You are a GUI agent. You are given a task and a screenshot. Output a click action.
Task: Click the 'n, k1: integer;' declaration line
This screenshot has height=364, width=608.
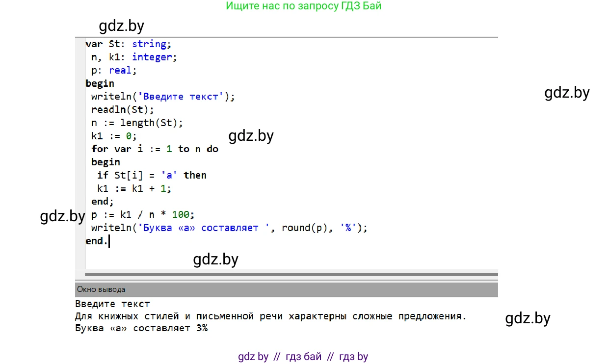point(134,57)
